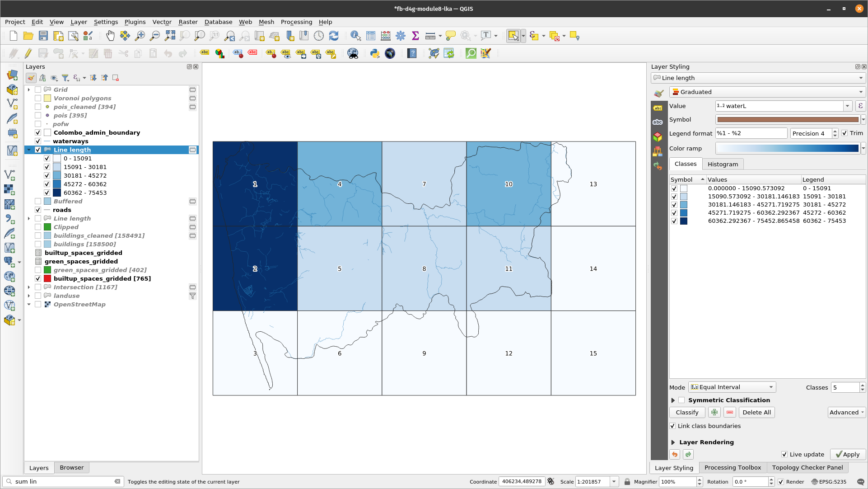Screen dimensions: 868x489
Task: Switch to Topology Checker Panel tab
Action: 807,468
